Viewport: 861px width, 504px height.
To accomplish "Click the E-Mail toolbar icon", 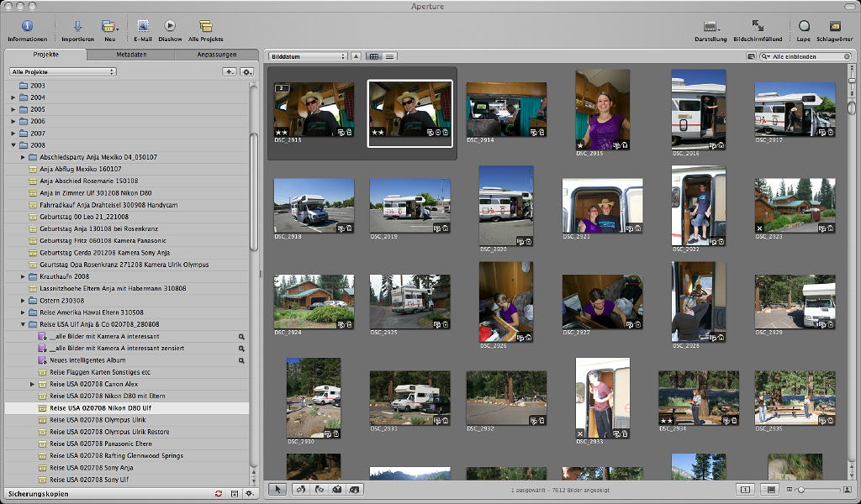I will (x=143, y=26).
